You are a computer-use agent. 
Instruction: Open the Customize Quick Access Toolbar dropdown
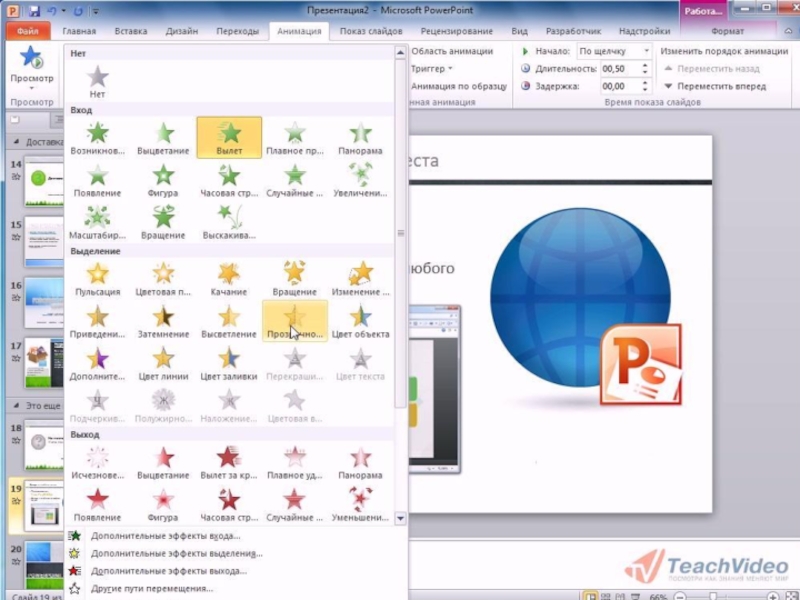pos(96,11)
